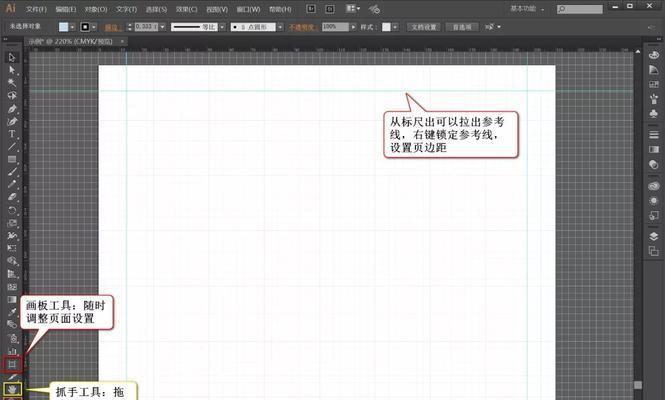Image resolution: width=665 pixels, height=400 pixels.
Task: Open the orange 描边 stroke panel link
Action: [112, 27]
